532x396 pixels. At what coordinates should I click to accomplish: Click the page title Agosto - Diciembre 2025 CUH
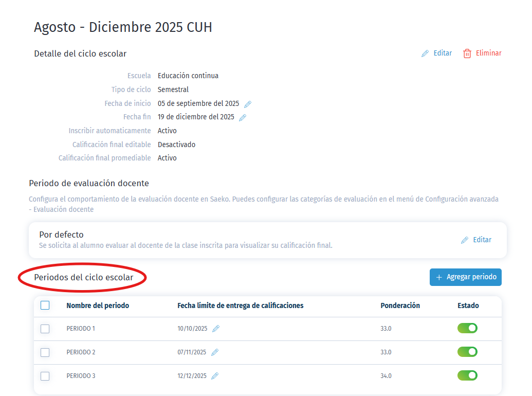tap(123, 27)
